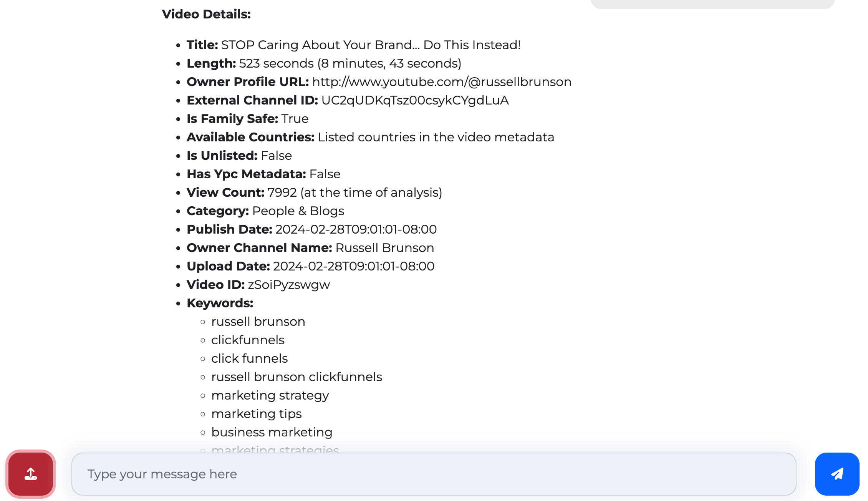Select the External Channel ID value
This screenshot has height=501, width=868.
[415, 100]
